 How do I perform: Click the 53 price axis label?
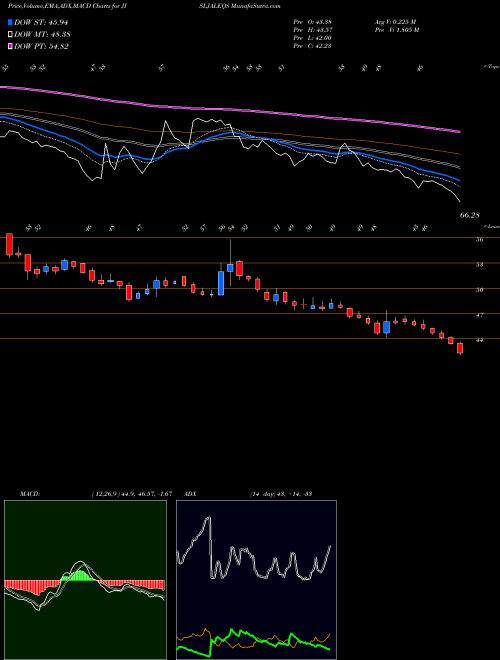pyautogui.click(x=479, y=265)
